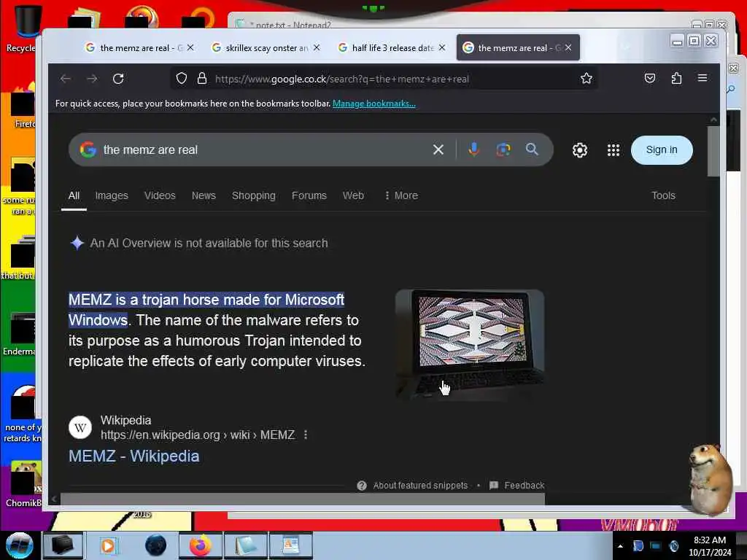Image resolution: width=747 pixels, height=560 pixels.
Task: Submit search with the magnifying glass icon
Action: click(532, 149)
